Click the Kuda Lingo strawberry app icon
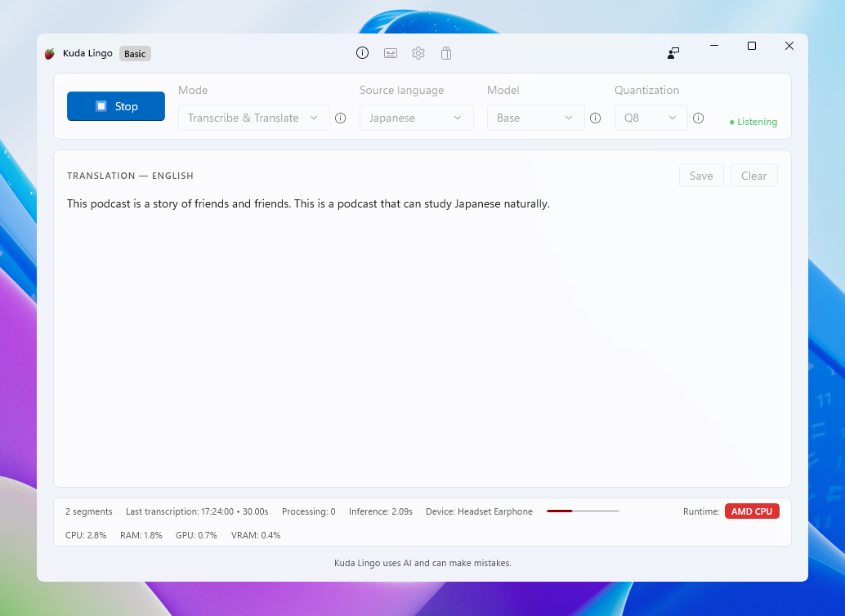The image size is (845, 616). coord(50,53)
